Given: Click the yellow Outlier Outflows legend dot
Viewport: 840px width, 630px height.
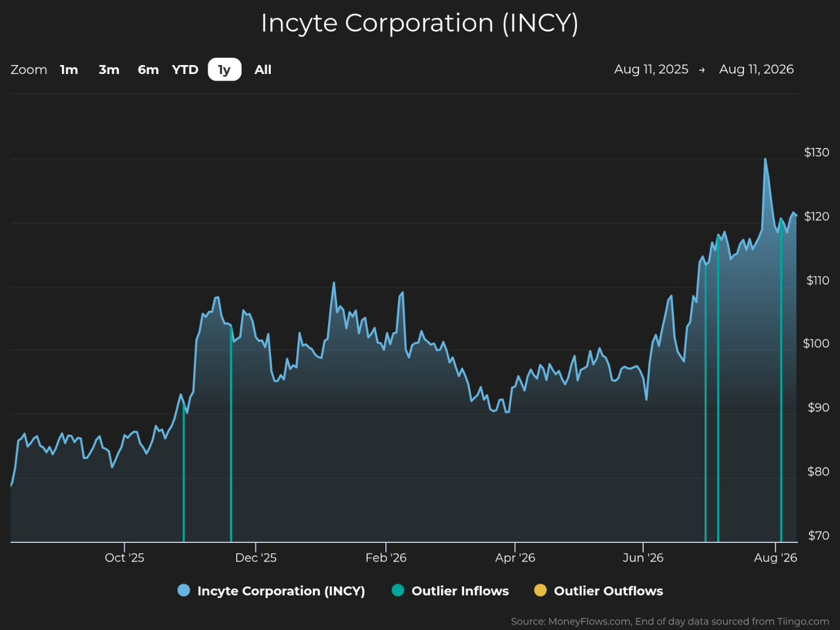Looking at the screenshot, I should [x=540, y=590].
